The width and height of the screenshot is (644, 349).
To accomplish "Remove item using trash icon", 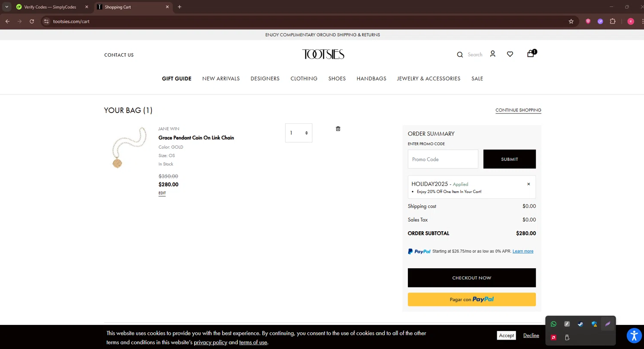I will [x=338, y=129].
